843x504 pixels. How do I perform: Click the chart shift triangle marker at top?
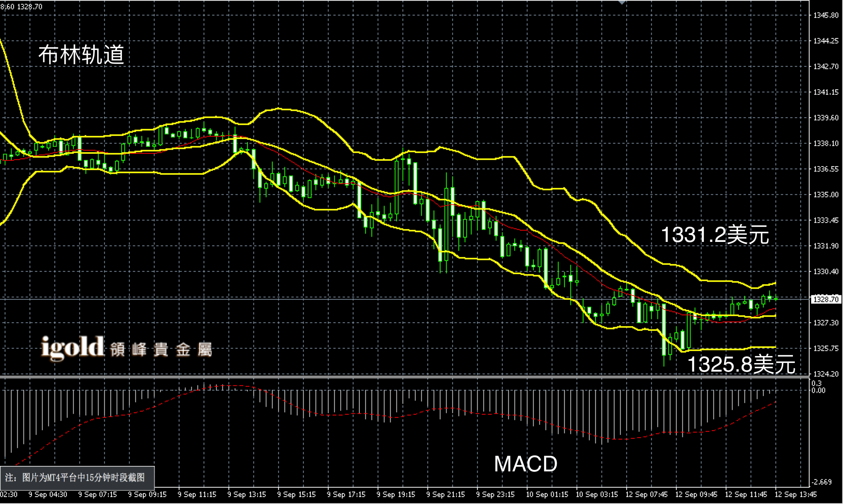coord(622,2)
